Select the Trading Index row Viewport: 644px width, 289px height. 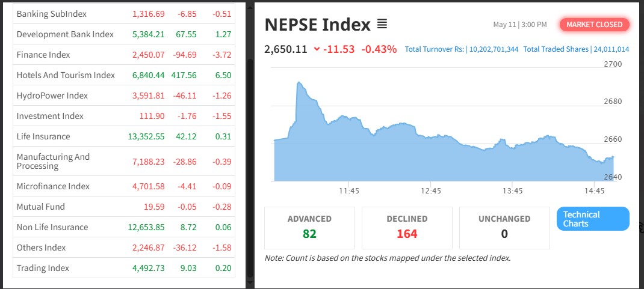coord(43,268)
